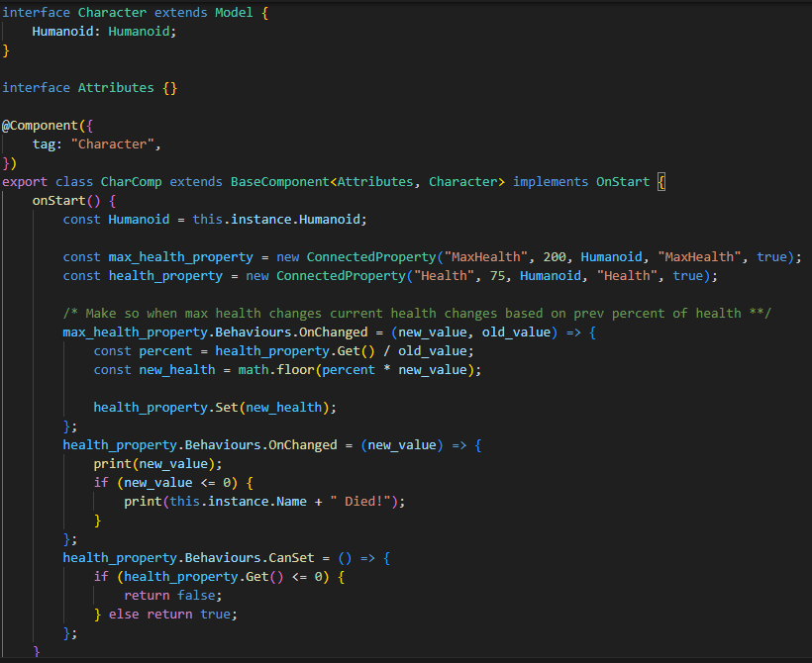Screen dimensions: 812x663
Task: Click the 'onStart()' method name
Action: click(x=66, y=200)
